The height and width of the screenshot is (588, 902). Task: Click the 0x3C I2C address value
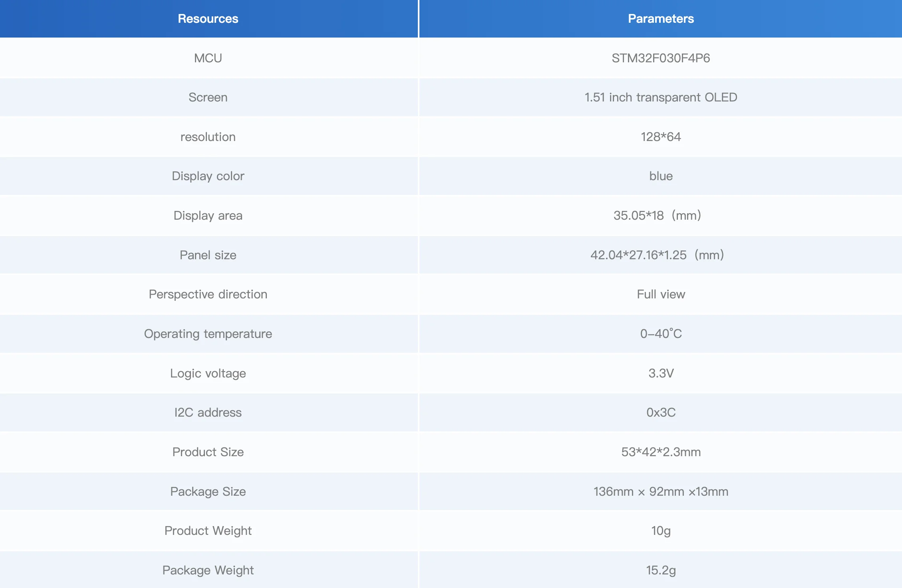(x=661, y=413)
